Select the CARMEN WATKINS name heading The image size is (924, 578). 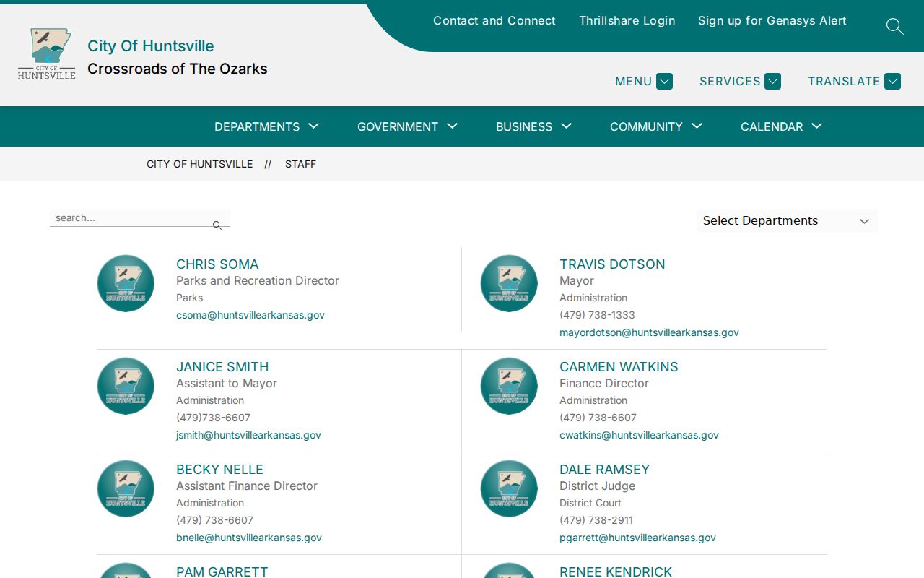click(x=619, y=367)
